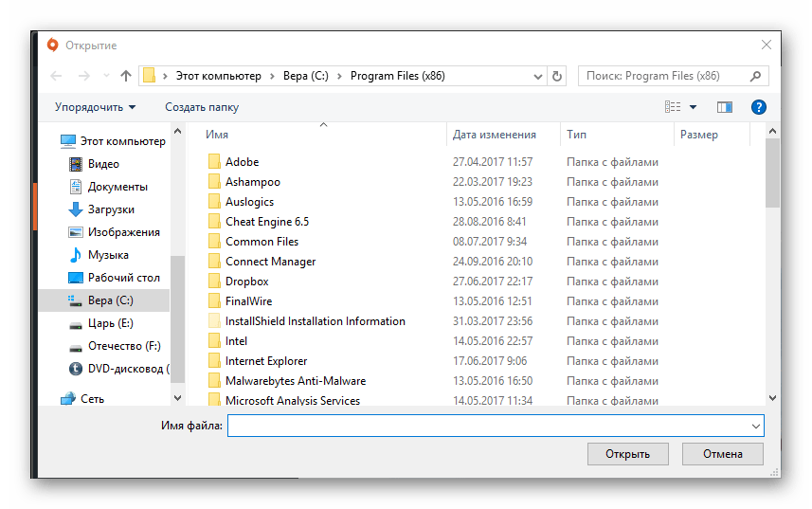Select the Dropbox folder icon

coord(214,282)
